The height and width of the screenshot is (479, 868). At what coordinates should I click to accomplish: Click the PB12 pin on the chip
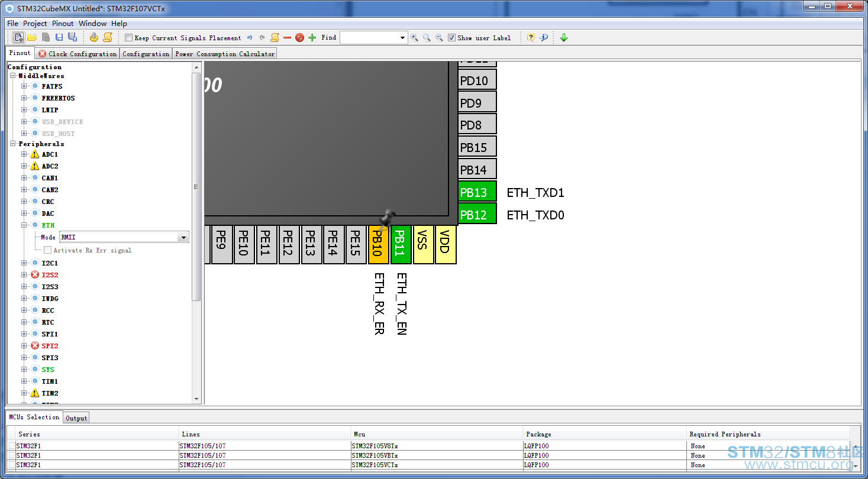point(477,215)
